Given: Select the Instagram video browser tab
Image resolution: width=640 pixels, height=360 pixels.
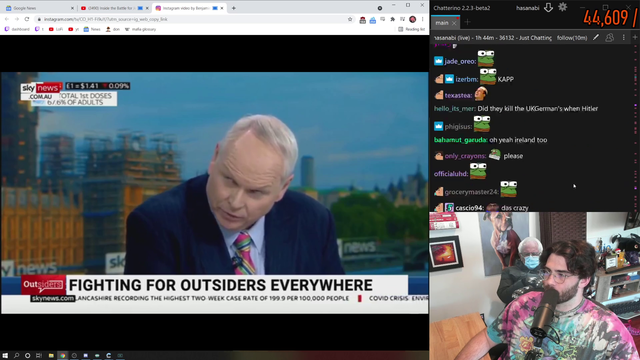Looking at the screenshot, I should click(188, 8).
